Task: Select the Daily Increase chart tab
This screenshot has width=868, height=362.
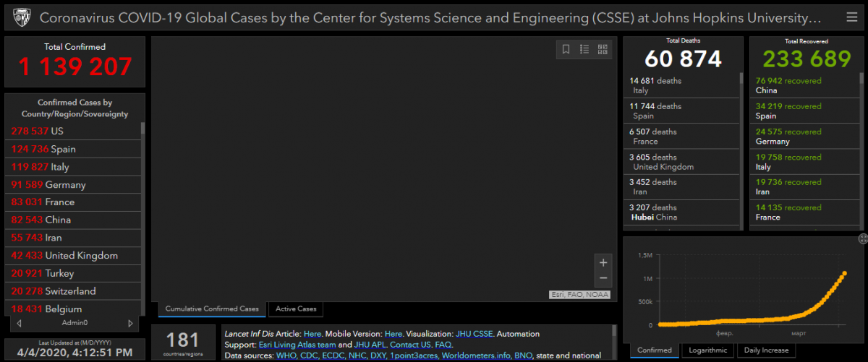Action: [766, 350]
